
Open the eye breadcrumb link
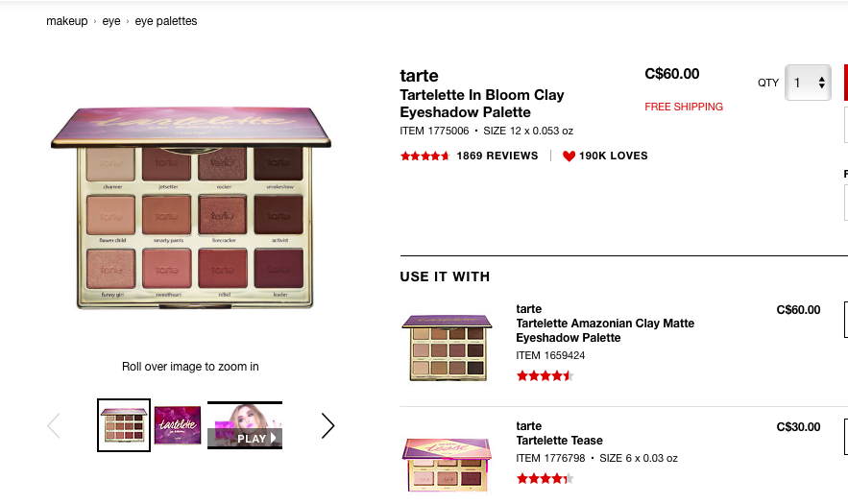[x=111, y=21]
